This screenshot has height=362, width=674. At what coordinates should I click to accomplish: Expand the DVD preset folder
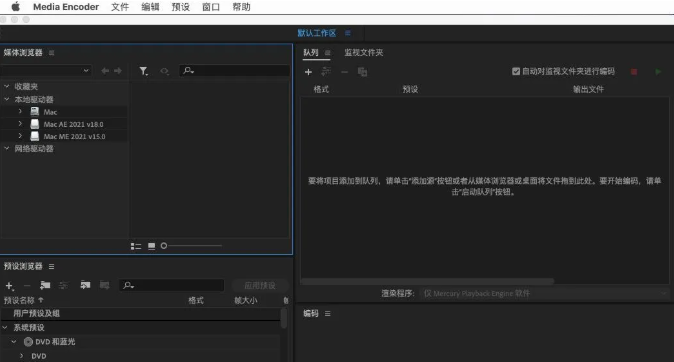click(x=21, y=356)
